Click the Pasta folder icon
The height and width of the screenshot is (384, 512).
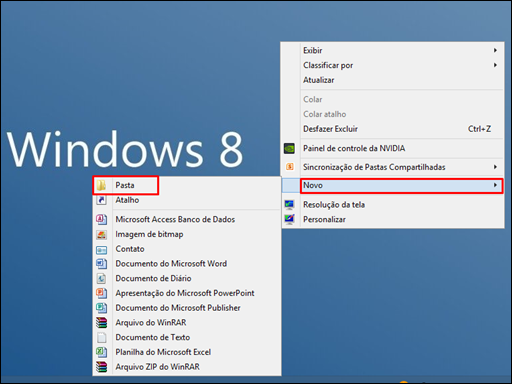[x=101, y=185]
